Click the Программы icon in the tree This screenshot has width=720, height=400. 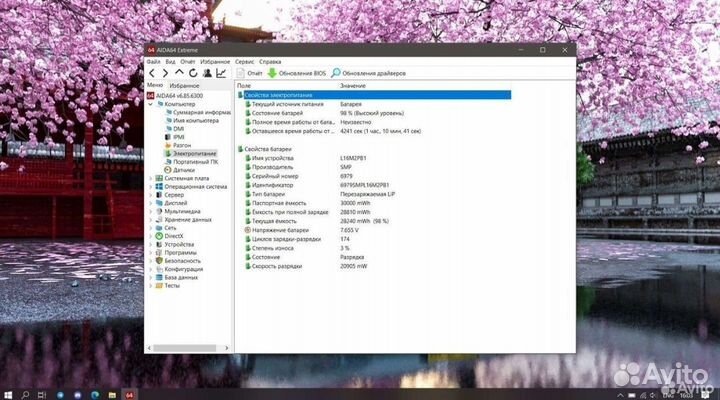point(159,253)
